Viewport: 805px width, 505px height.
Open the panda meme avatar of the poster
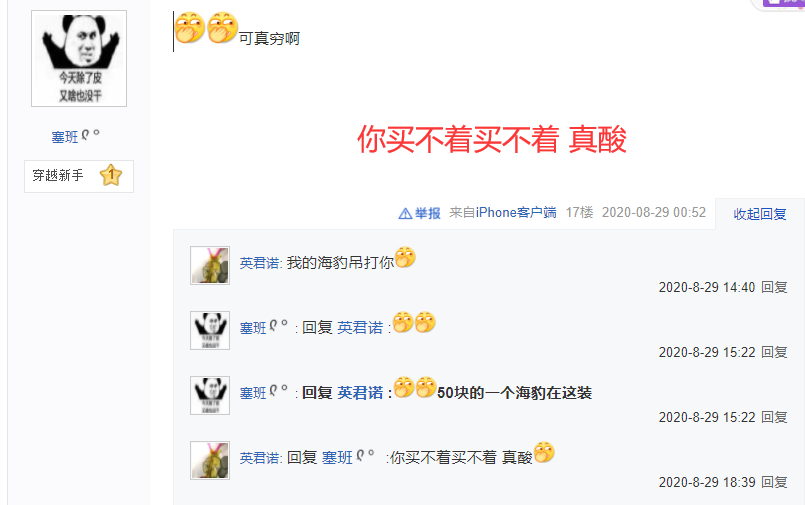(79, 59)
